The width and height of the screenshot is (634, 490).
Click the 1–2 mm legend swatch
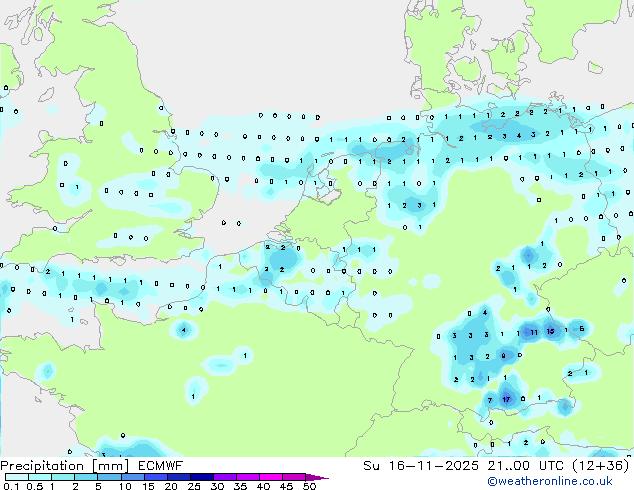pos(63,477)
